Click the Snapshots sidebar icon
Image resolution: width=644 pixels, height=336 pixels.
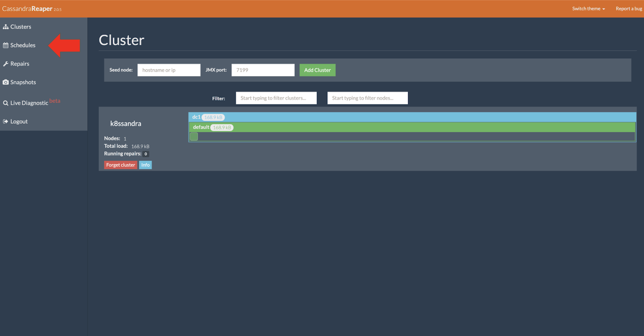point(6,82)
